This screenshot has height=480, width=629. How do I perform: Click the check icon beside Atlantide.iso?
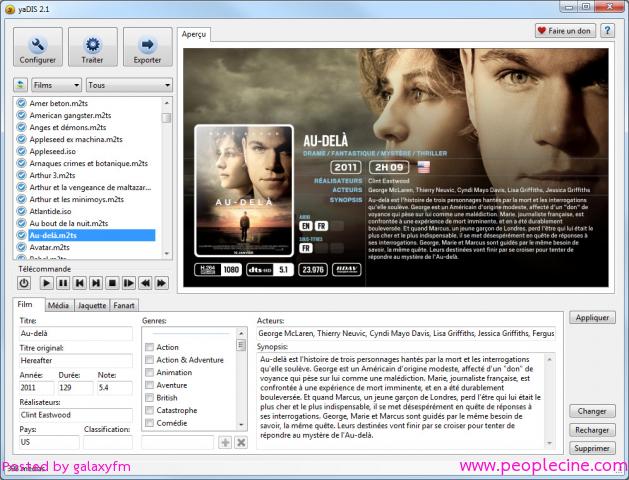coord(21,211)
